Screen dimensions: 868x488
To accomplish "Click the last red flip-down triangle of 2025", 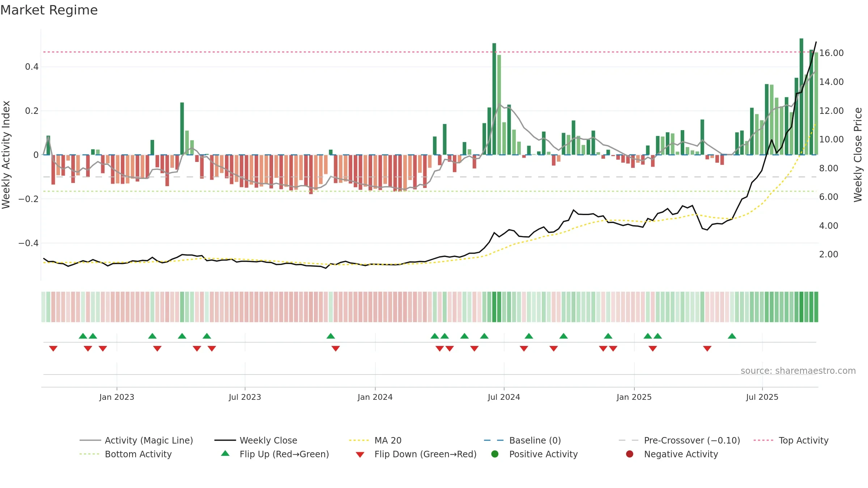I will pos(707,348).
